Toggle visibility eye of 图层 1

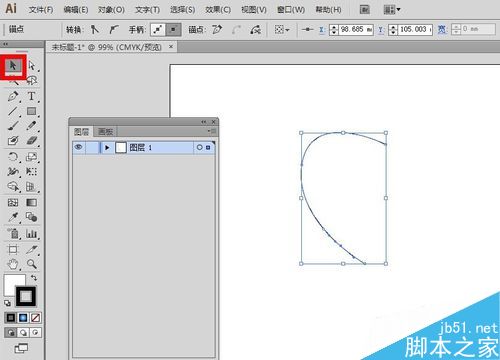[x=79, y=147]
